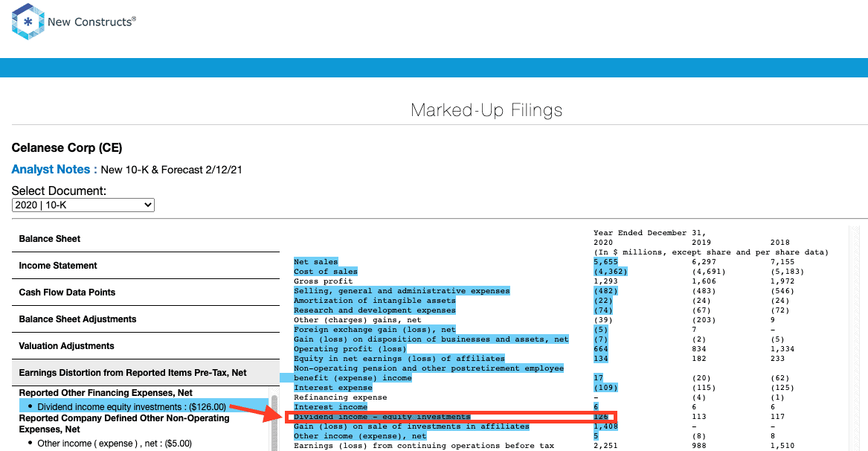
Task: Click Gain (loss) on sale of investments in affiliates
Action: click(x=411, y=426)
